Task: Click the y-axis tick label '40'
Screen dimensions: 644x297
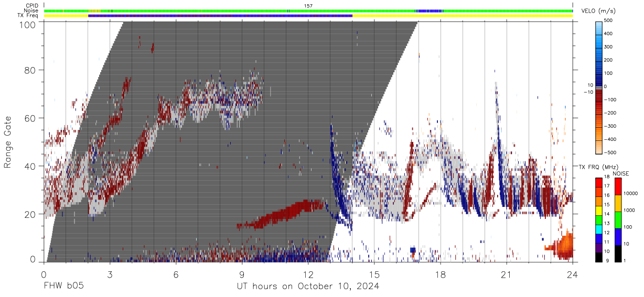Action: coord(31,167)
